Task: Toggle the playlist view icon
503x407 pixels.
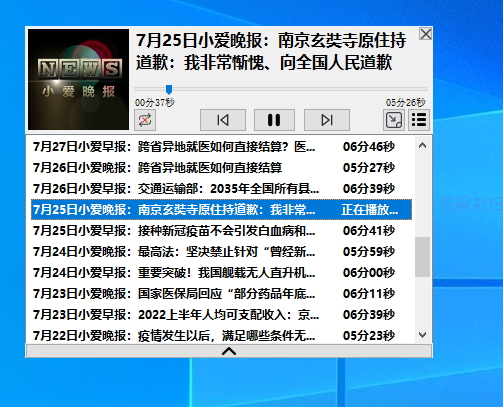Action: (419, 120)
